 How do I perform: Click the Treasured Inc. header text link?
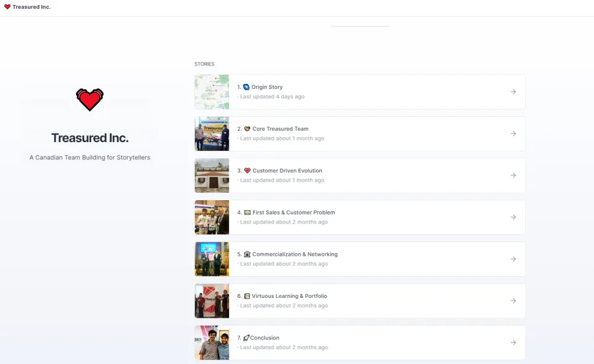[x=32, y=7]
